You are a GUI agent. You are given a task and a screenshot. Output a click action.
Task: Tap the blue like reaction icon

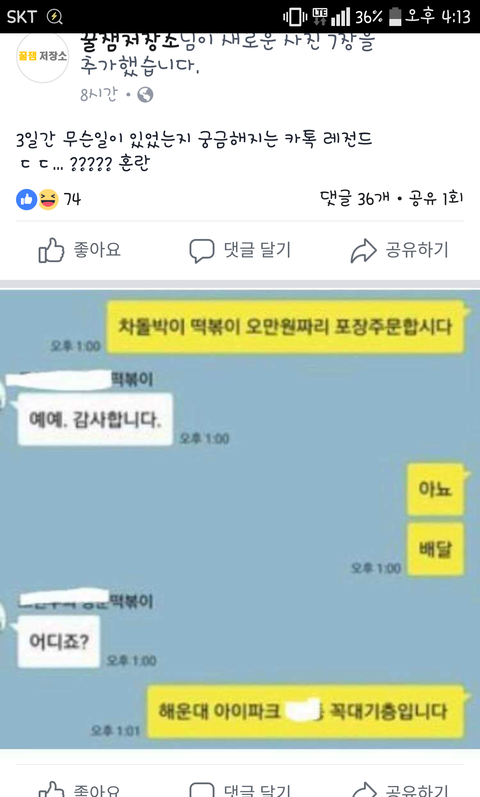point(26,199)
